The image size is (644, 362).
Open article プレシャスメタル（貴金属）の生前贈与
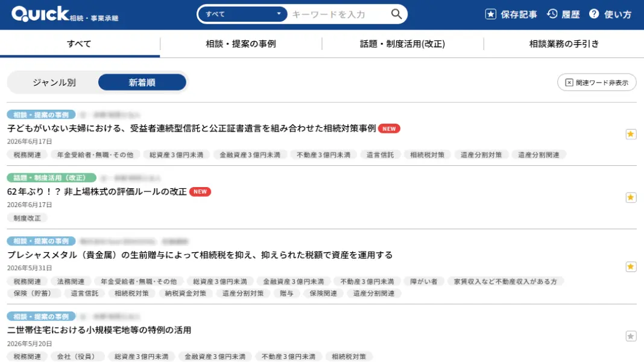pyautogui.click(x=200, y=255)
